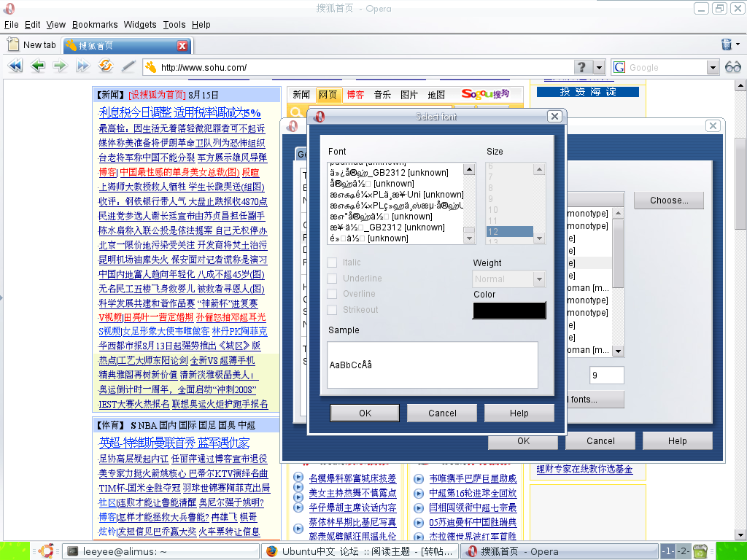
Task: Open the address bar history dropdown arrow
Action: pos(600,67)
